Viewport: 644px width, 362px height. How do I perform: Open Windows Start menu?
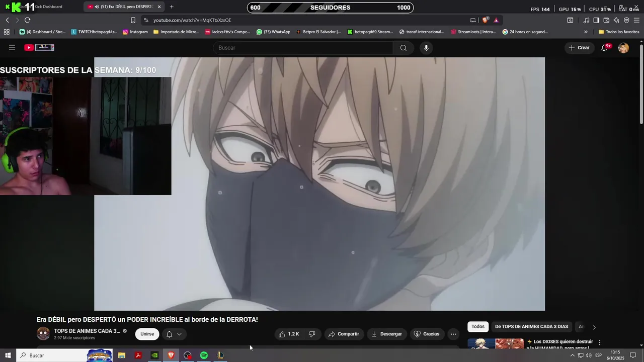(8, 355)
